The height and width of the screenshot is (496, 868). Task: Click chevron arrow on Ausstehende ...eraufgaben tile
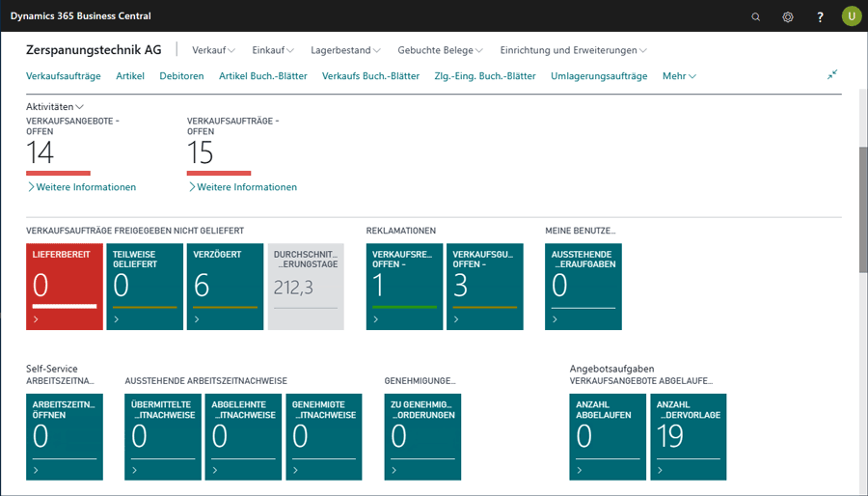(x=555, y=319)
